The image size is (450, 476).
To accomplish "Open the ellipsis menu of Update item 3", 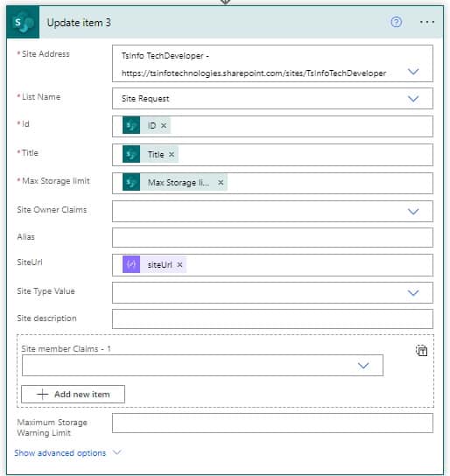I will point(427,22).
